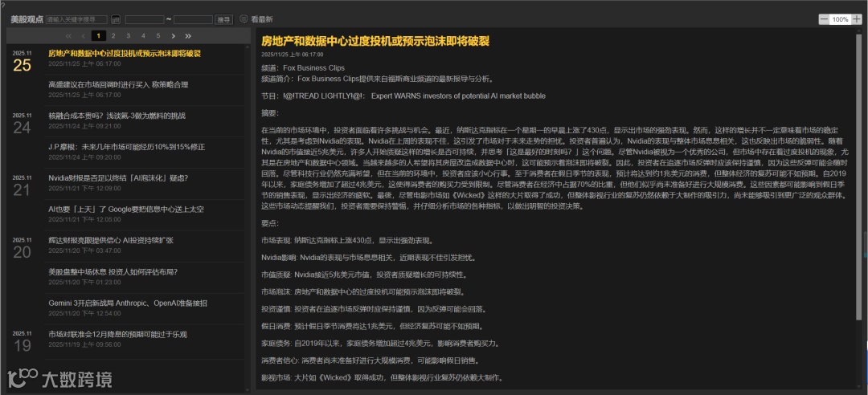This screenshot has width=868, height=395.
Task: Click the 看最新 label
Action: [262, 19]
